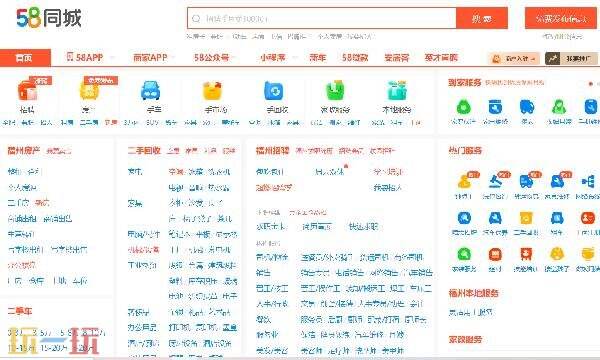The width and height of the screenshot is (600, 360).
Task: Open the 福州招聘 section heading
Action: tap(272, 151)
